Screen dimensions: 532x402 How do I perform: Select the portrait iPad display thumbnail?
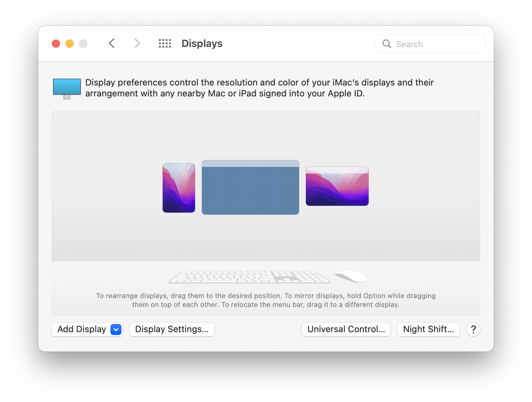click(179, 188)
